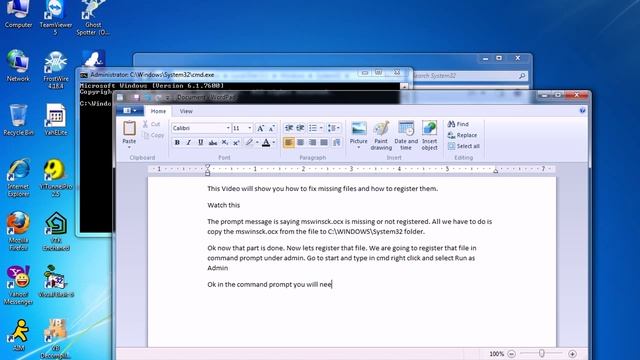Click the Grow font icon
Image resolution: width=640 pixels, height=360 pixels.
tap(260, 128)
